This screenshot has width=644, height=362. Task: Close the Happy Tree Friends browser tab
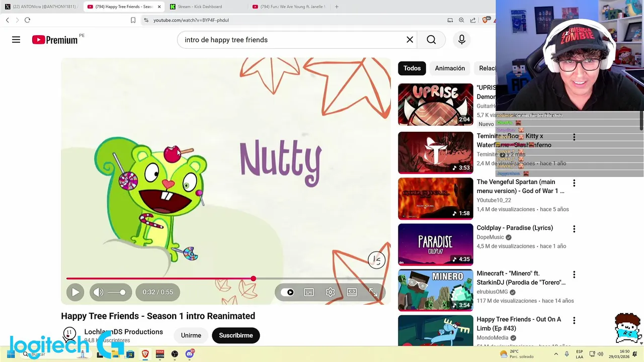coord(159,7)
